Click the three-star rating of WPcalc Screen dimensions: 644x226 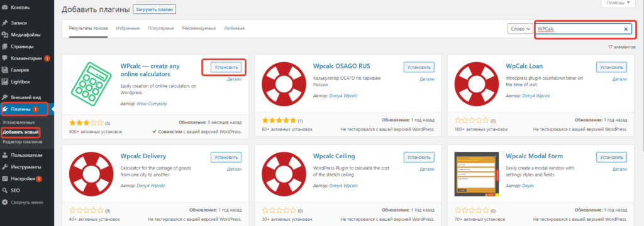[x=86, y=122]
